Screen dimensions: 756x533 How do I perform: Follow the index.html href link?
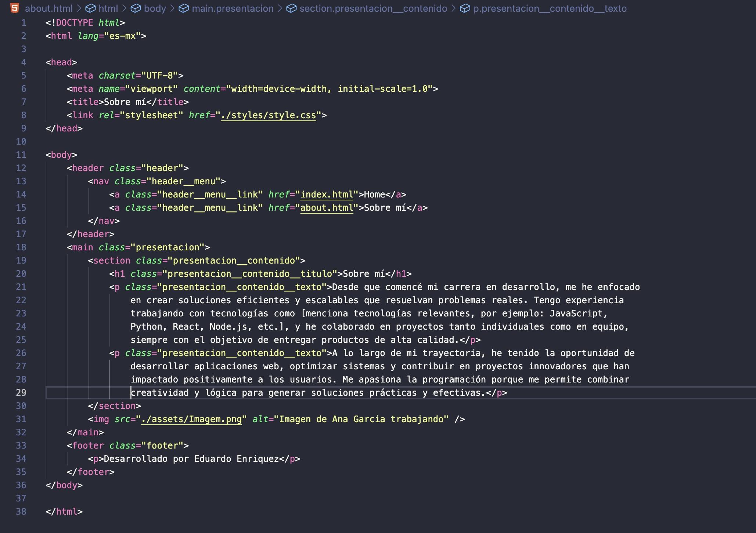(x=327, y=195)
